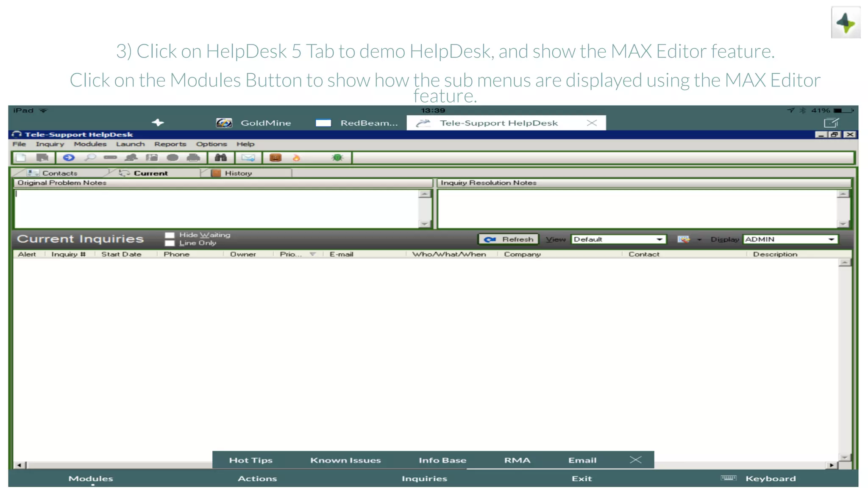The width and height of the screenshot is (868, 488).
Task: Click the grayed round circle toolbar icon
Action: (172, 158)
